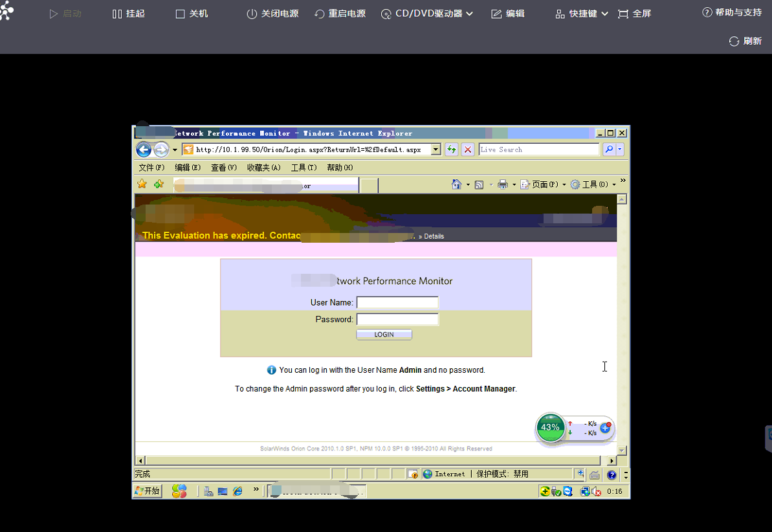Click the Add to Favorites icon
Viewport: 772px width, 532px height.
point(159,184)
